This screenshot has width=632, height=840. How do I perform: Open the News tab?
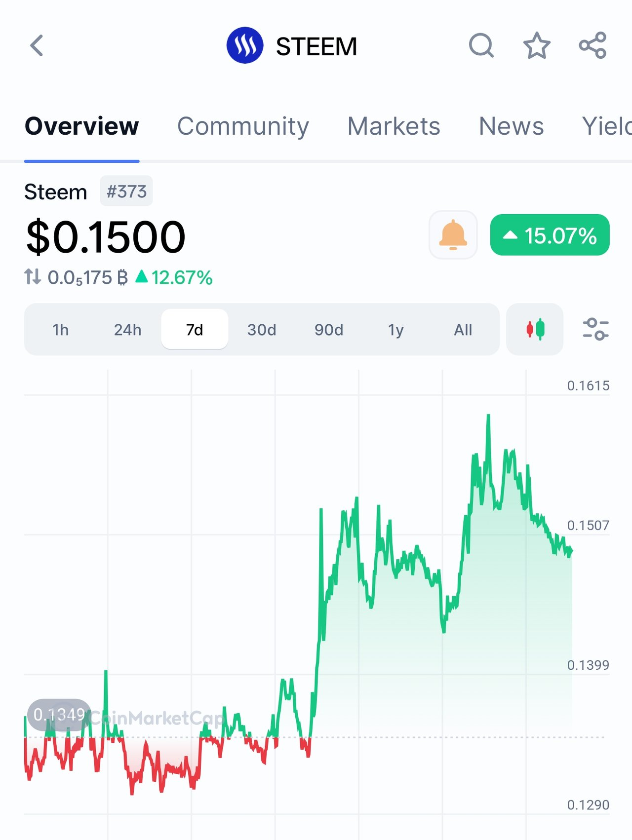pyautogui.click(x=511, y=126)
